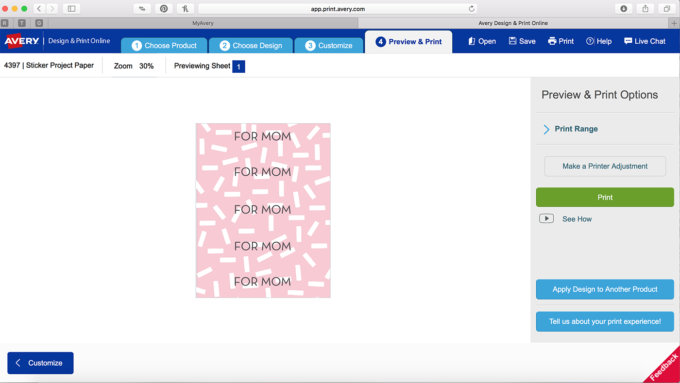
Task: Click the Pinterest extension icon
Action: 163,9
